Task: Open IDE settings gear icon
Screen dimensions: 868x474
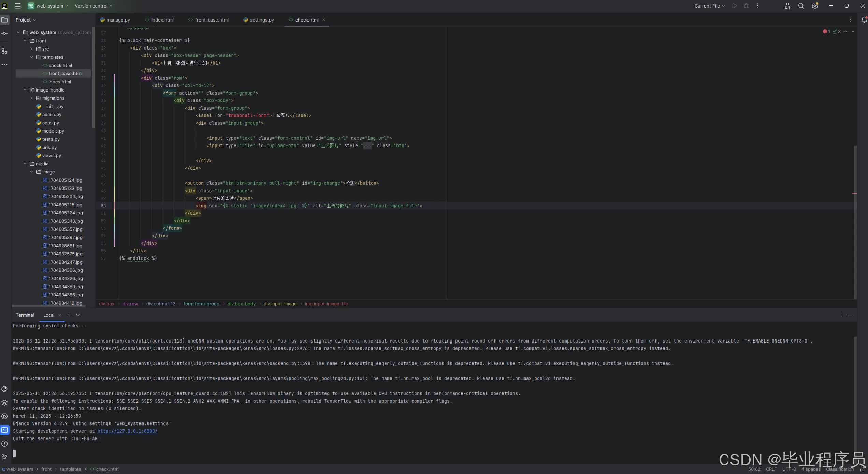Action: [815, 6]
